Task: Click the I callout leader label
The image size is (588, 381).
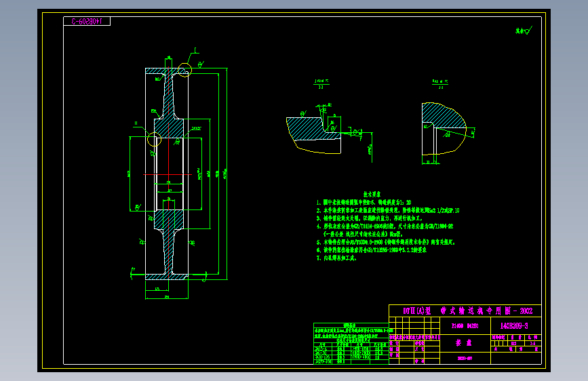Action: click(x=195, y=50)
